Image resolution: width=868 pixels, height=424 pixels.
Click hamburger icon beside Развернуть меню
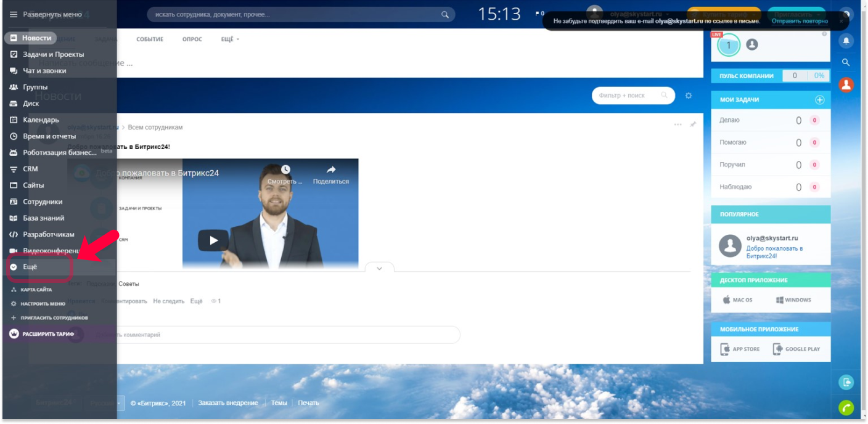14,14
